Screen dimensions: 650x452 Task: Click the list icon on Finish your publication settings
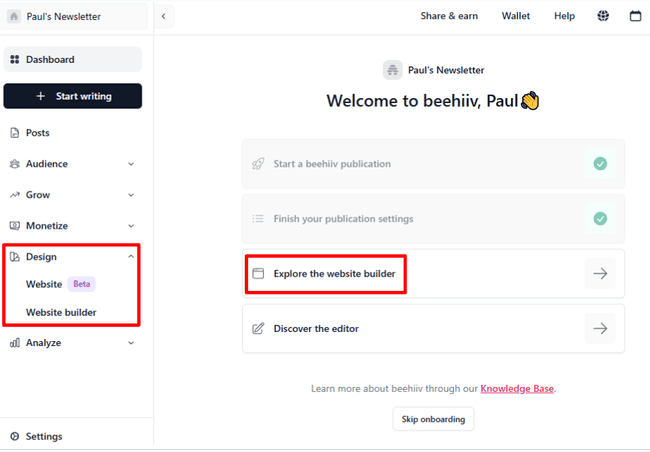(x=258, y=219)
